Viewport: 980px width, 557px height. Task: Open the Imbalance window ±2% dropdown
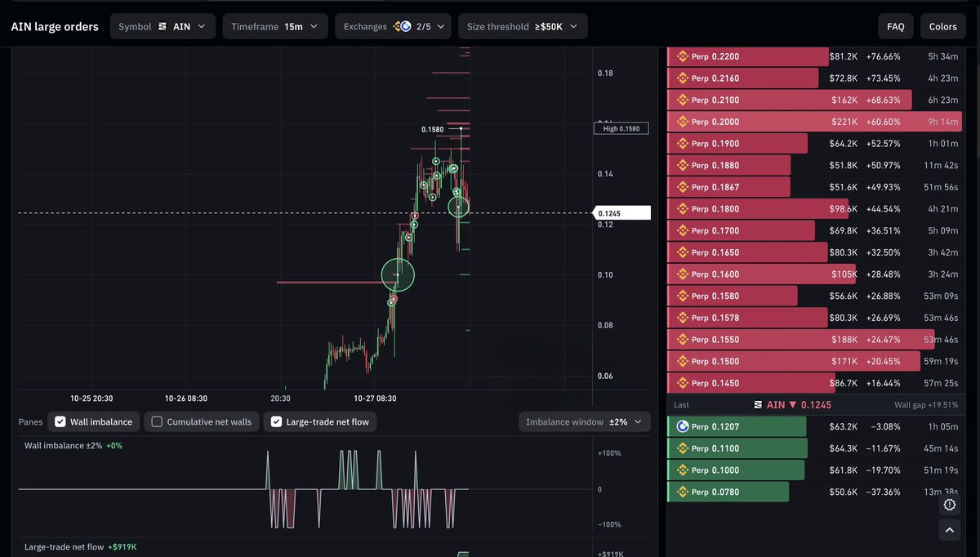coord(585,422)
